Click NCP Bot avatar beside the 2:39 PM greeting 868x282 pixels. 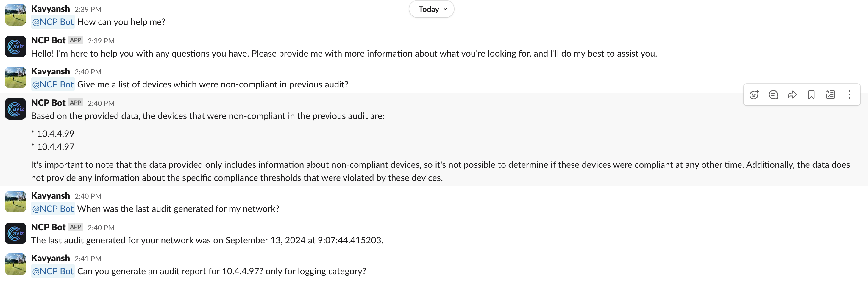15,46
